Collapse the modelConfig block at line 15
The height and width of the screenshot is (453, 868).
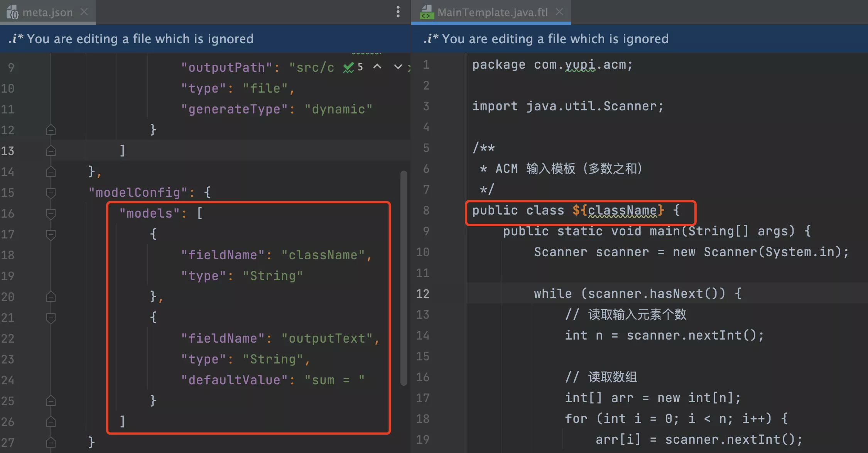(x=51, y=193)
